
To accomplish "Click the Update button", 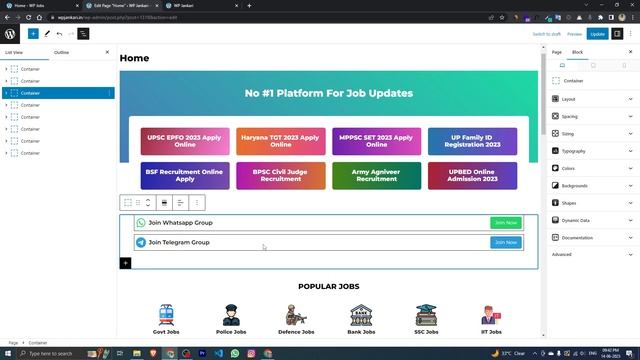I will click(x=598, y=34).
